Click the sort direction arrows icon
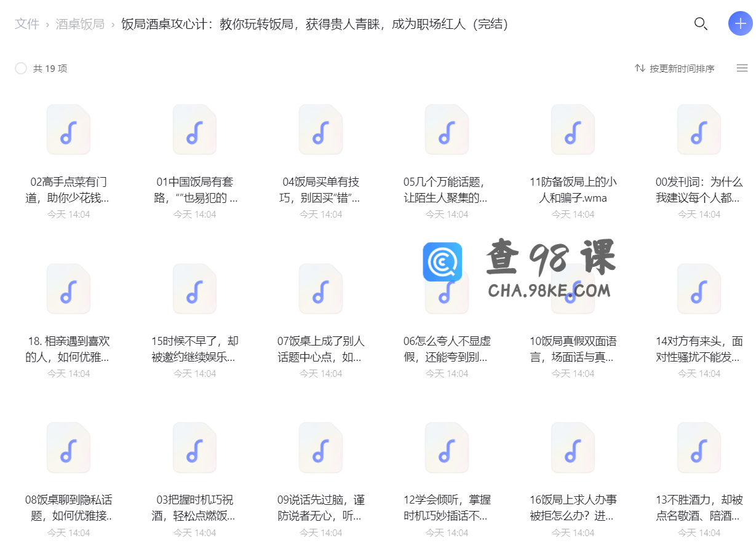 (x=639, y=68)
